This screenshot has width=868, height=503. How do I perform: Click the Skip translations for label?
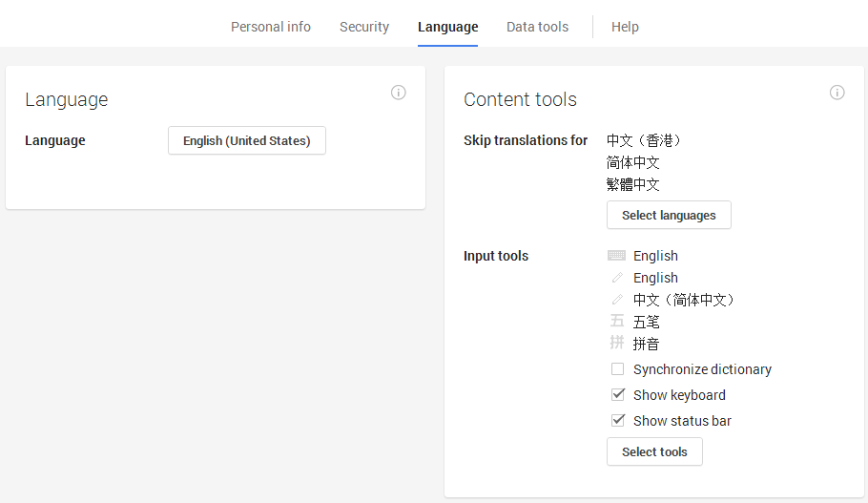click(526, 140)
